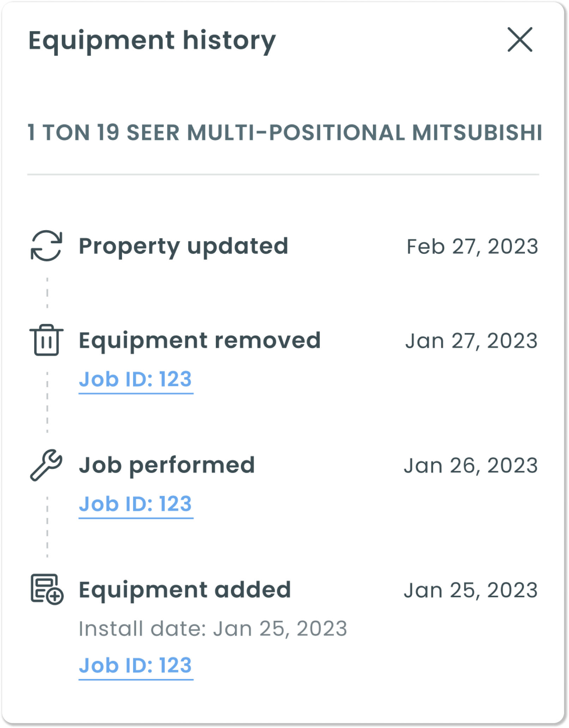This screenshot has height=728, width=569.
Task: Click the 1 TON 19 SEER equipment name
Action: click(285, 133)
